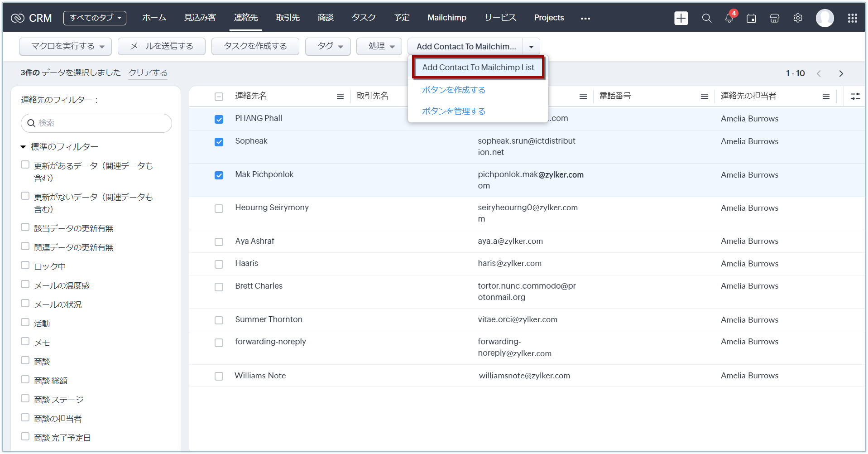Select the Summer Thornton row checkbox

(219, 320)
